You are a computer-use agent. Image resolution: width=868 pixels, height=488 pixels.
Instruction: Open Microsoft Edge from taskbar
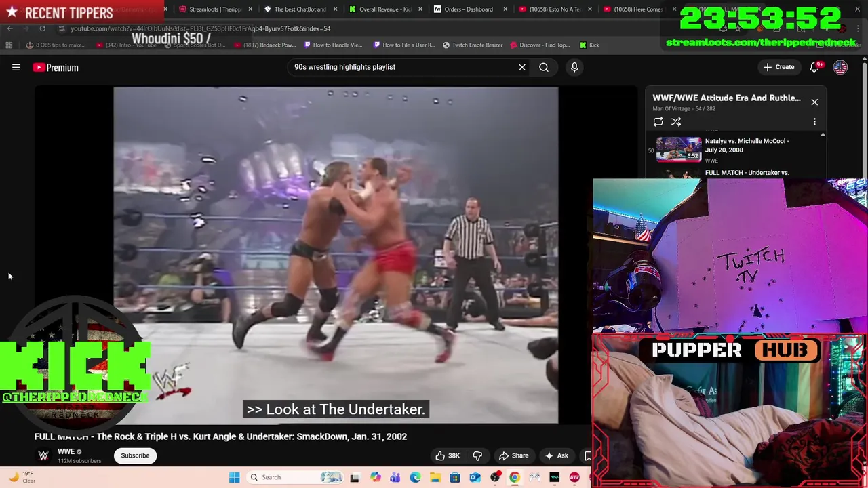tap(415, 477)
